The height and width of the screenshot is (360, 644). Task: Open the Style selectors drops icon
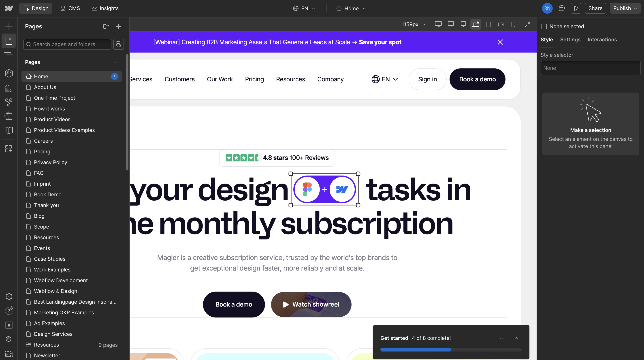coord(9,102)
